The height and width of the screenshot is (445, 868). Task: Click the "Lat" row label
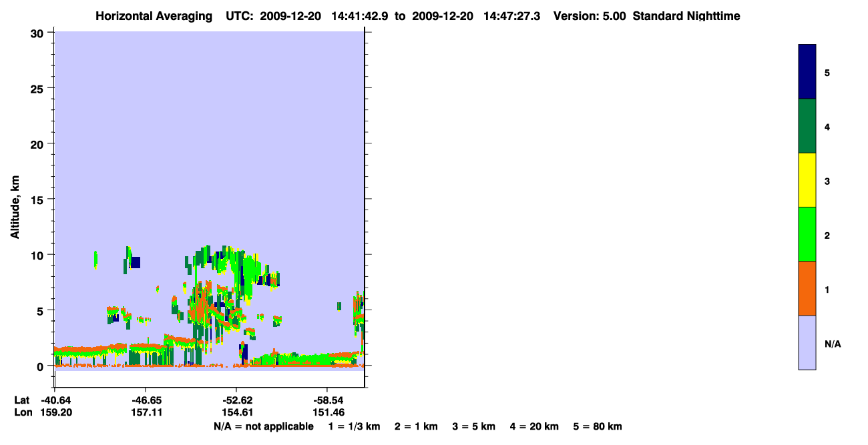(21, 400)
